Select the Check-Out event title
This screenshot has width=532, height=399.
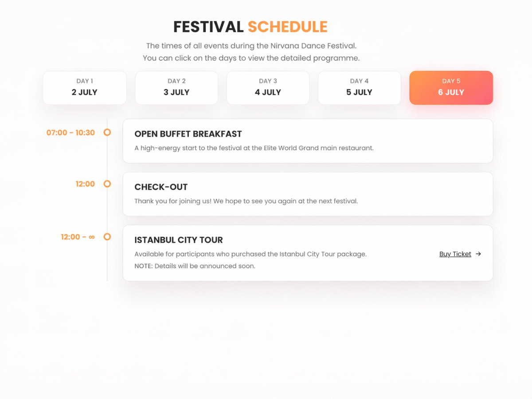(161, 187)
